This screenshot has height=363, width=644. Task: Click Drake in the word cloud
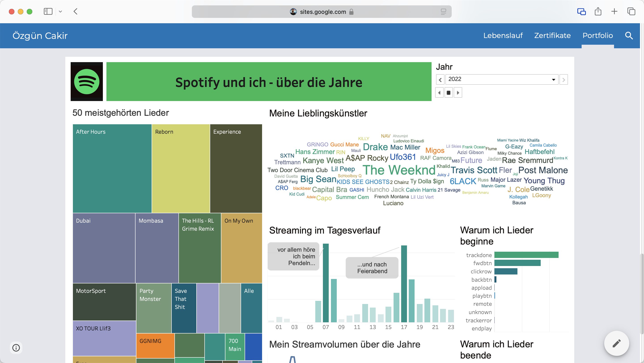pyautogui.click(x=375, y=147)
